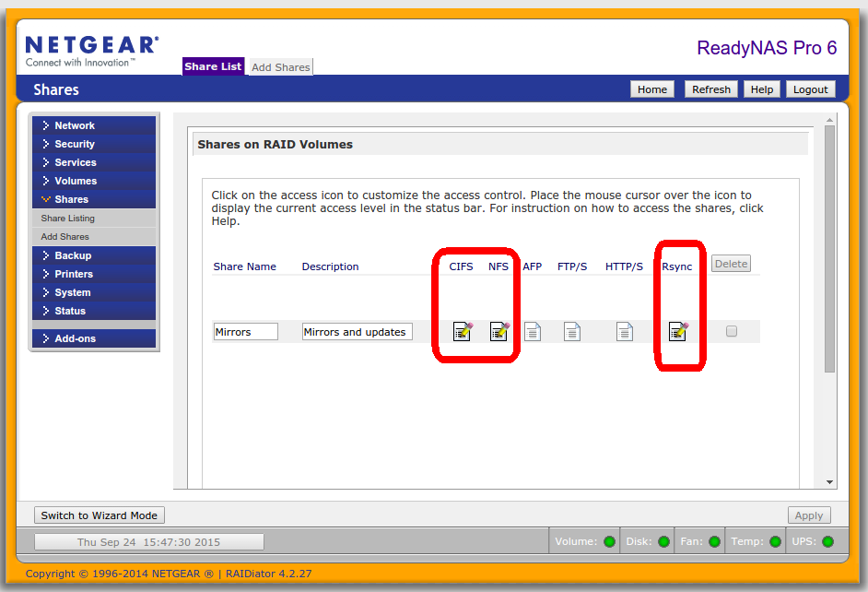Screen dimensions: 868x592
Task: Open AFP access settings for Mirrors share
Action: pos(533,332)
